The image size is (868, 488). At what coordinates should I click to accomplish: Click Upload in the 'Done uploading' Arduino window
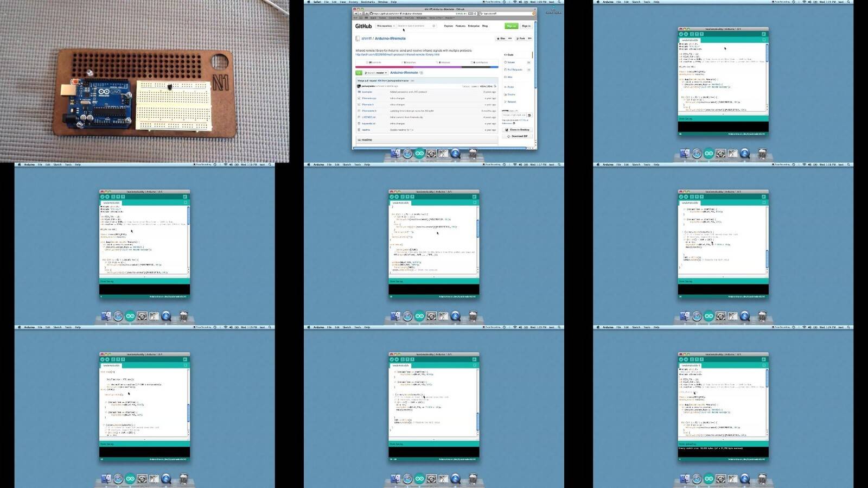point(686,359)
